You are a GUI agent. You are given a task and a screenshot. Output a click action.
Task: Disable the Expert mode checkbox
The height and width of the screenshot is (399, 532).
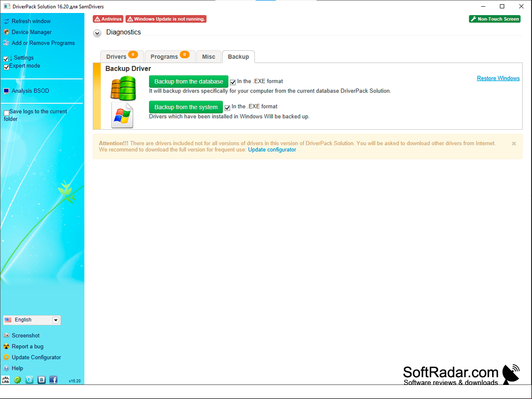click(6, 67)
